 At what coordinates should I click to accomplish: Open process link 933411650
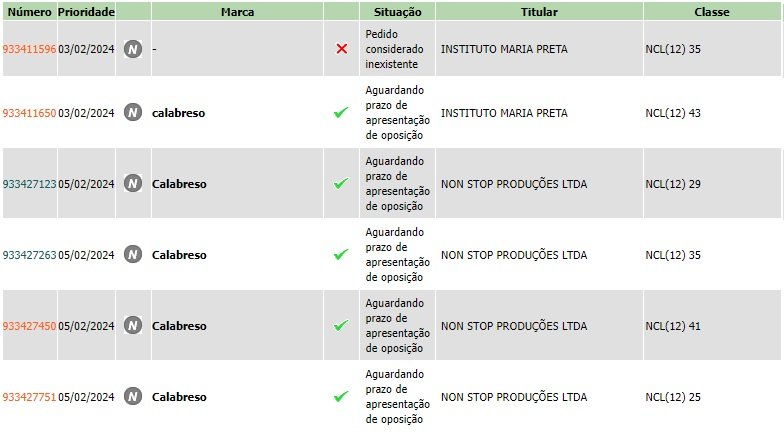30,113
